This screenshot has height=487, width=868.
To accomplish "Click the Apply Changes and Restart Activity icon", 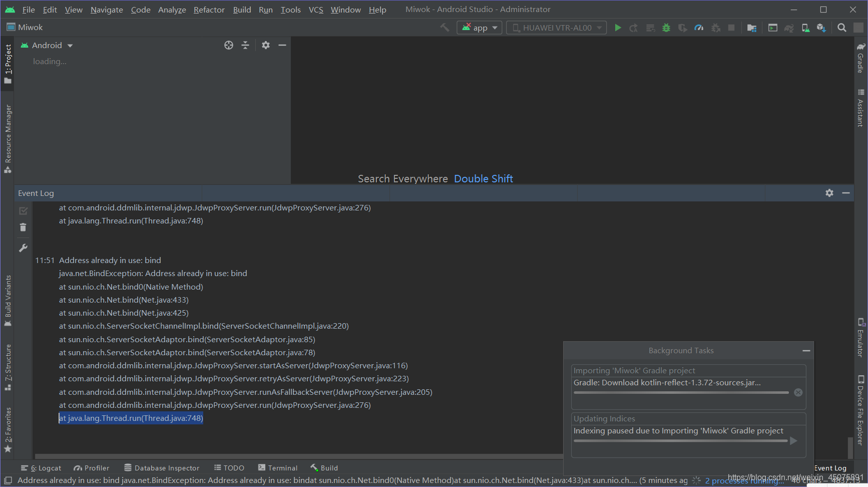I will click(x=634, y=28).
